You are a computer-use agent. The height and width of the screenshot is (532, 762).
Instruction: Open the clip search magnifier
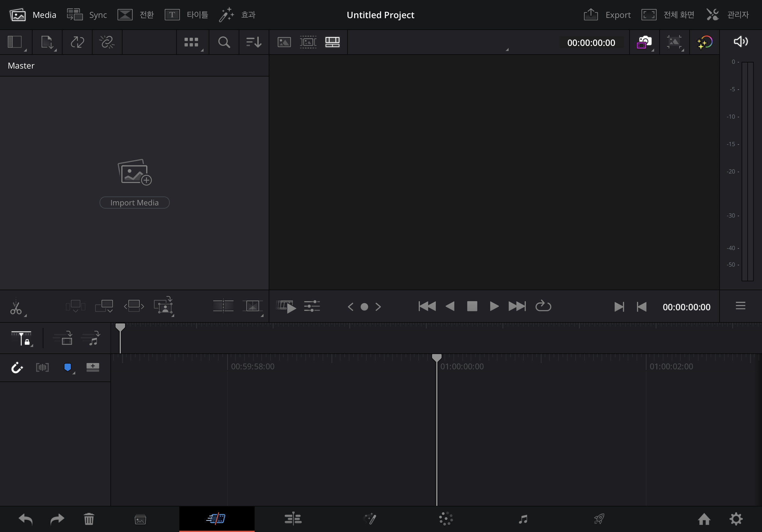click(x=224, y=42)
